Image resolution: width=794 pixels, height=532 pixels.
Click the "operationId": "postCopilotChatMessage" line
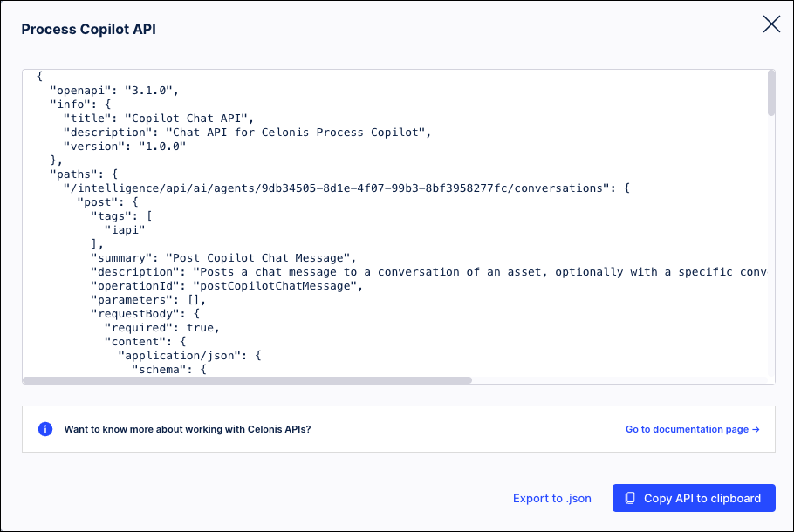[x=227, y=286]
